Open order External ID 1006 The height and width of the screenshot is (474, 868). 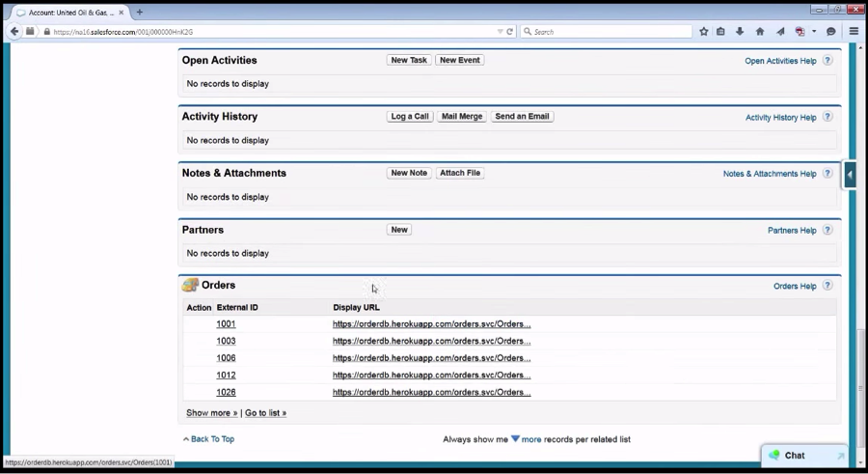point(226,358)
